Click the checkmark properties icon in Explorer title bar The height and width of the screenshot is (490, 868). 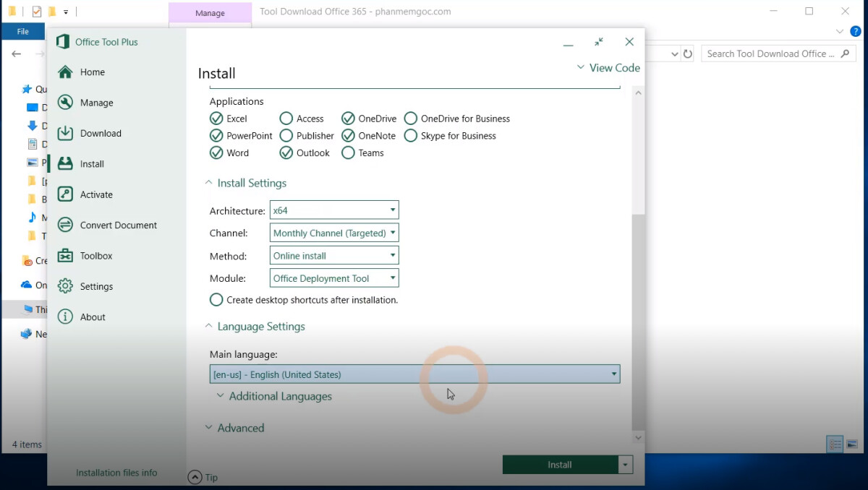37,12
